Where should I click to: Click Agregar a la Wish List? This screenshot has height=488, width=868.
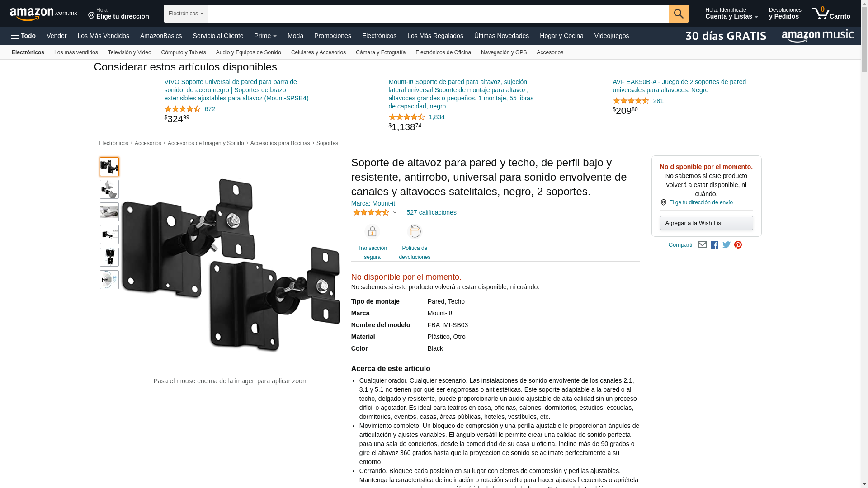706,223
